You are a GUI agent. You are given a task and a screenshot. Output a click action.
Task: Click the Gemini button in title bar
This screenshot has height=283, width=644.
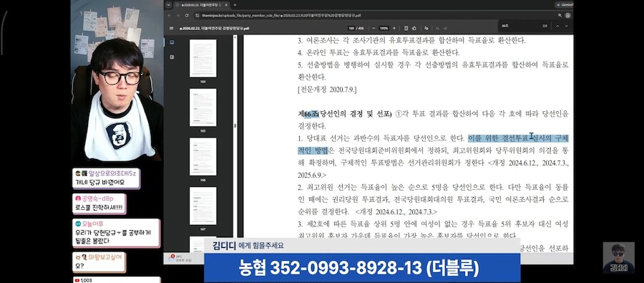click(565, 5)
